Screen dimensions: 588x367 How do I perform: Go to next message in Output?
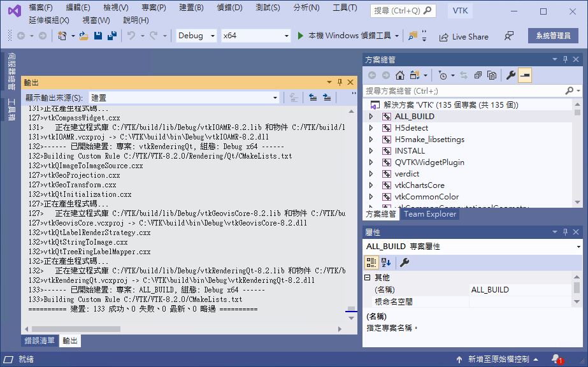327,98
